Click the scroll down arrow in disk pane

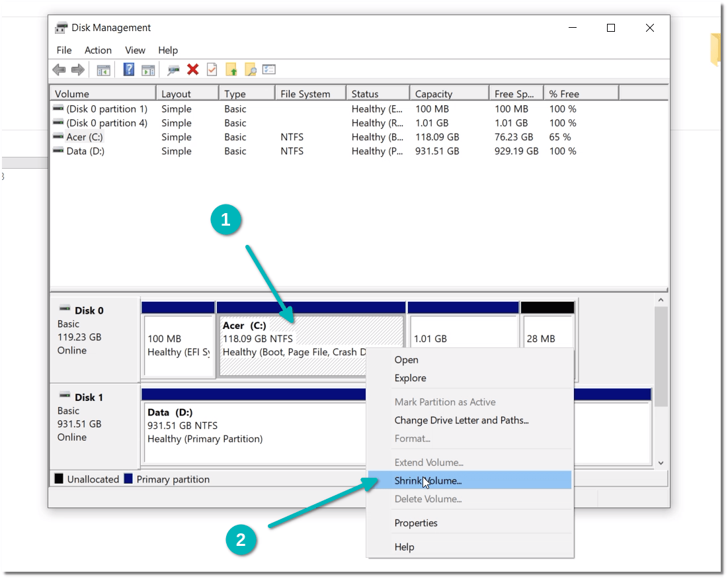(x=661, y=463)
